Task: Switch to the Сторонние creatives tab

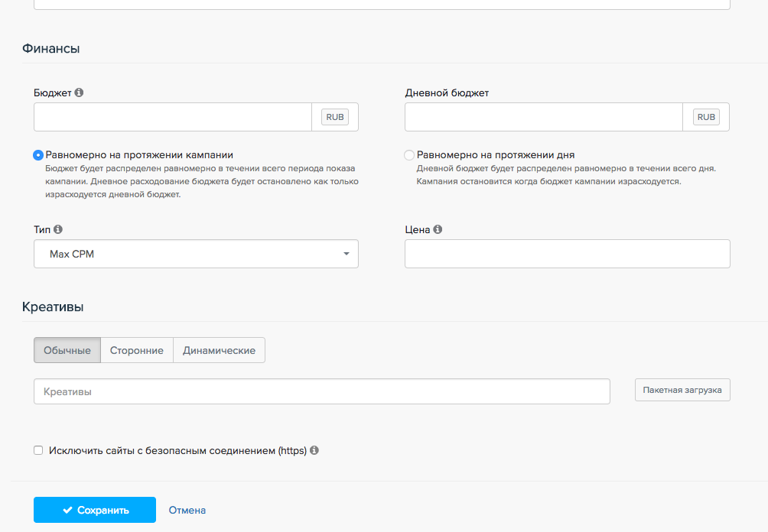Action: [x=137, y=350]
